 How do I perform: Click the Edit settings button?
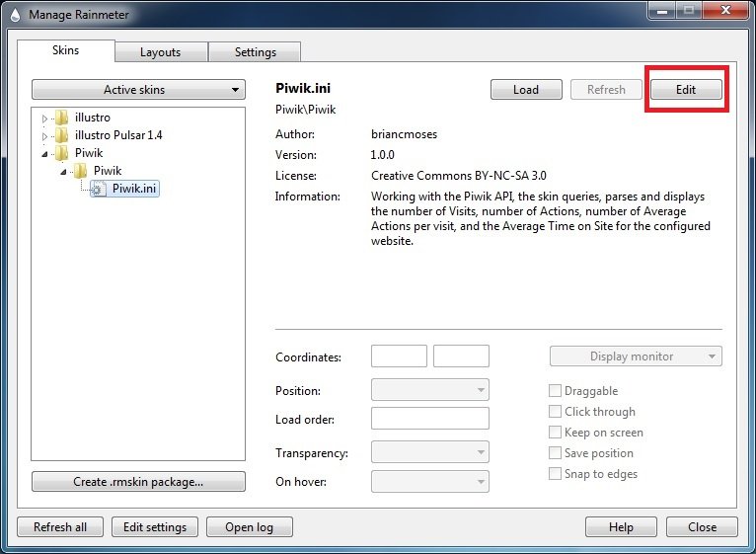[155, 527]
